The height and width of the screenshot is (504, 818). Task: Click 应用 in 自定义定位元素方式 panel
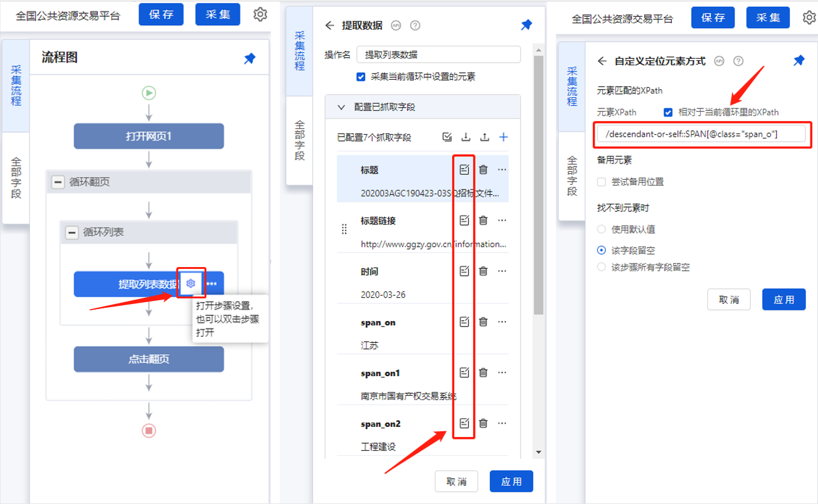click(x=784, y=300)
